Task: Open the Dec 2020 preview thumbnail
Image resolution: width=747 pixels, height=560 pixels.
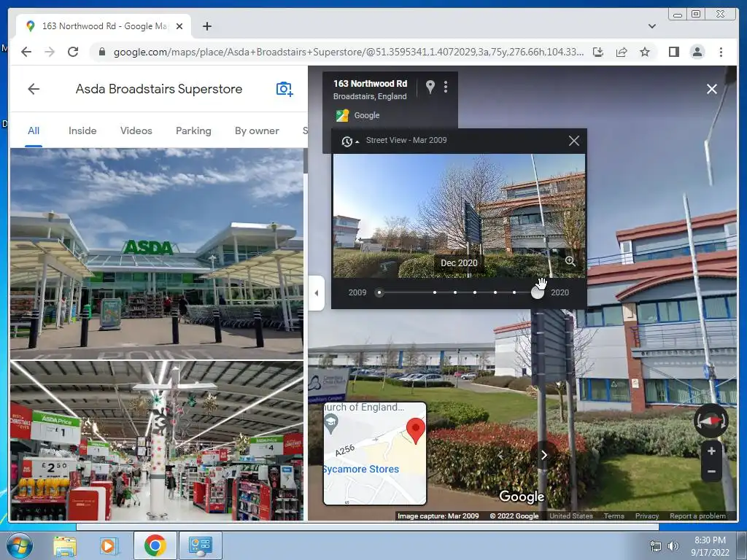Action: coord(459,215)
